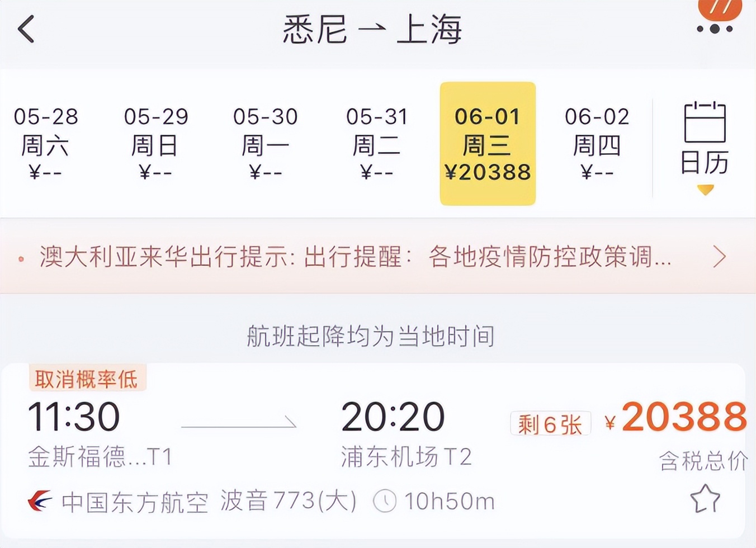The height and width of the screenshot is (548, 756).
Task: Select the 05-28 周六 date tab
Action: (x=46, y=143)
